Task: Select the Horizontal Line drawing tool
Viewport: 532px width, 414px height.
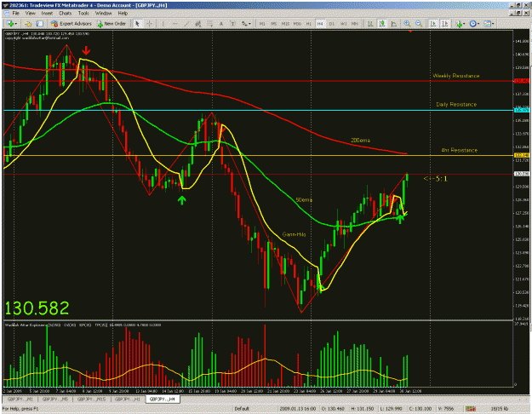Action: 175,24
